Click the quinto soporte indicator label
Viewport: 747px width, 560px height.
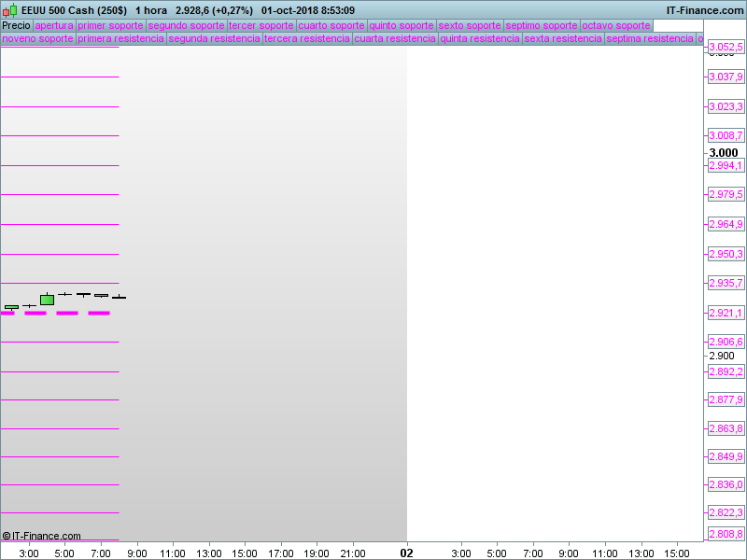pos(402,25)
